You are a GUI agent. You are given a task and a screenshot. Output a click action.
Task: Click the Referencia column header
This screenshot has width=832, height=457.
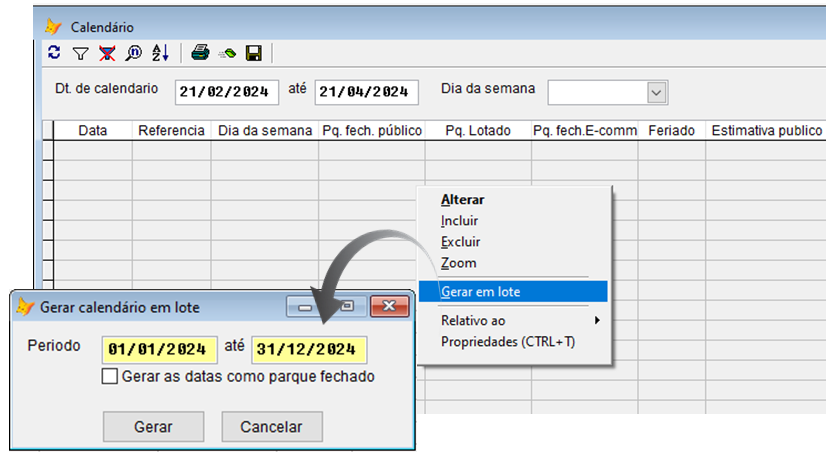tap(171, 131)
